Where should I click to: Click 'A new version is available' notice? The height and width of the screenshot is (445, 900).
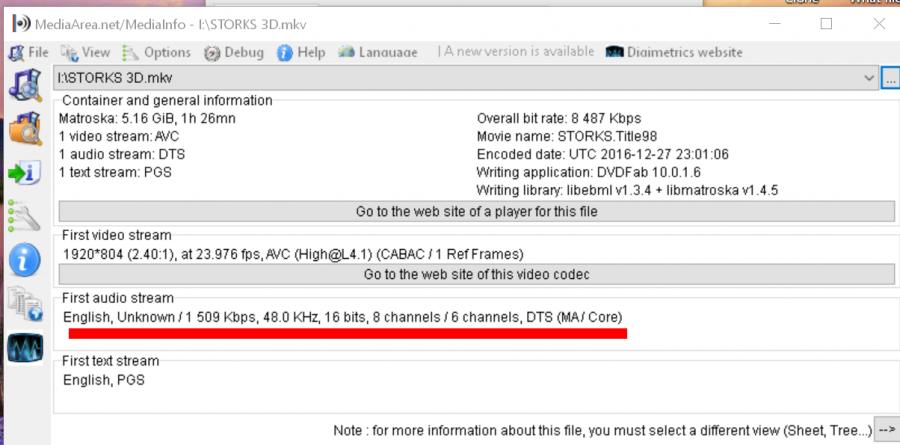(516, 52)
